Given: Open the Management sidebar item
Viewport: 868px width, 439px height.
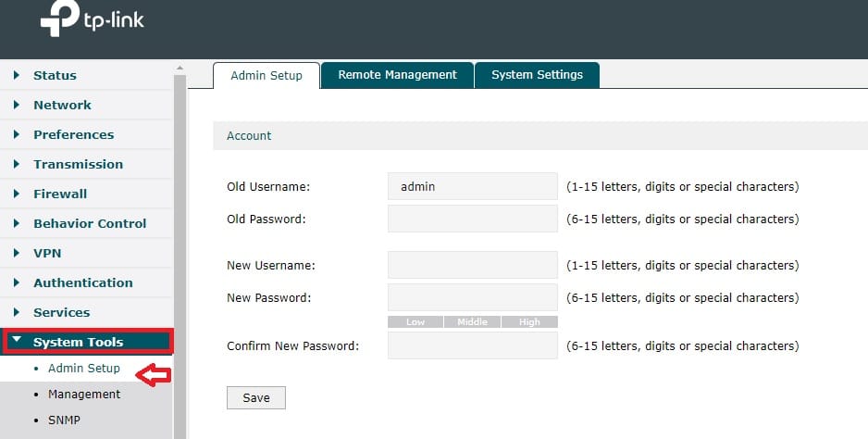Looking at the screenshot, I should coord(84,394).
